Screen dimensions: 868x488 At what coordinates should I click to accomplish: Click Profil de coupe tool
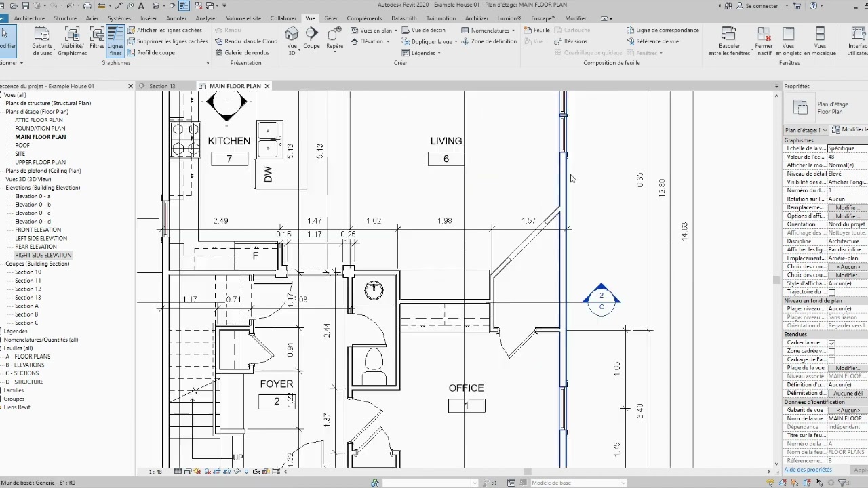(x=151, y=52)
